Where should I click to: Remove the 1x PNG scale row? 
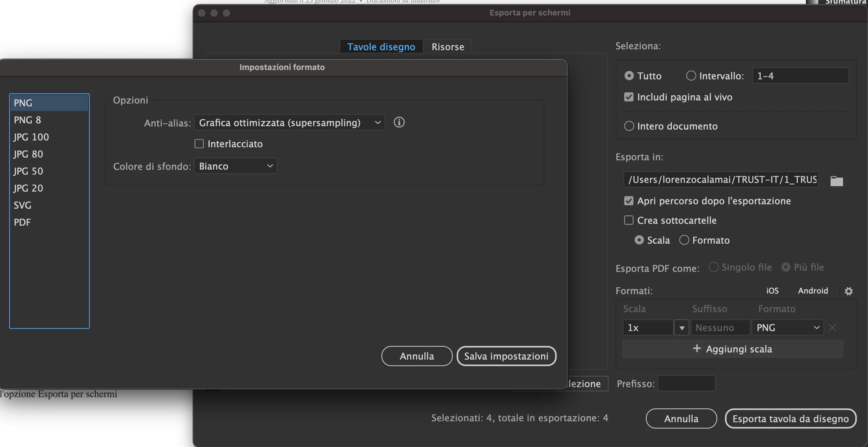832,328
